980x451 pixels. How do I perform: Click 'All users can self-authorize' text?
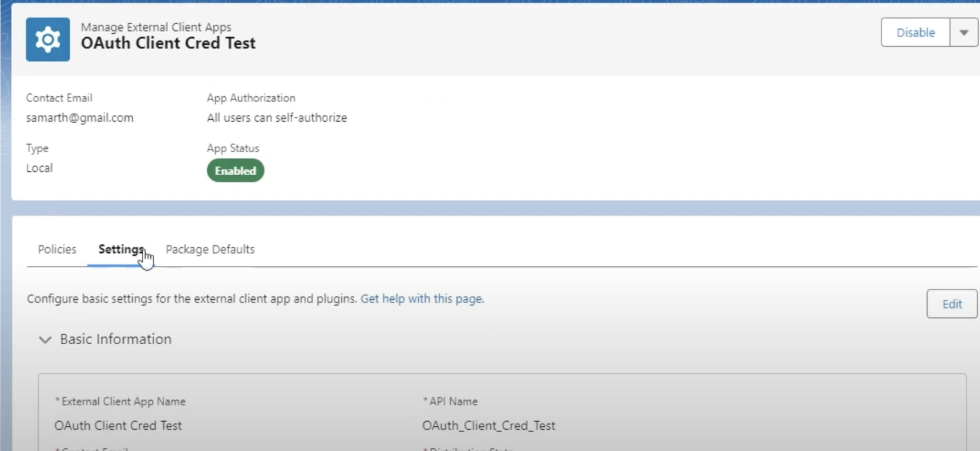coord(276,118)
